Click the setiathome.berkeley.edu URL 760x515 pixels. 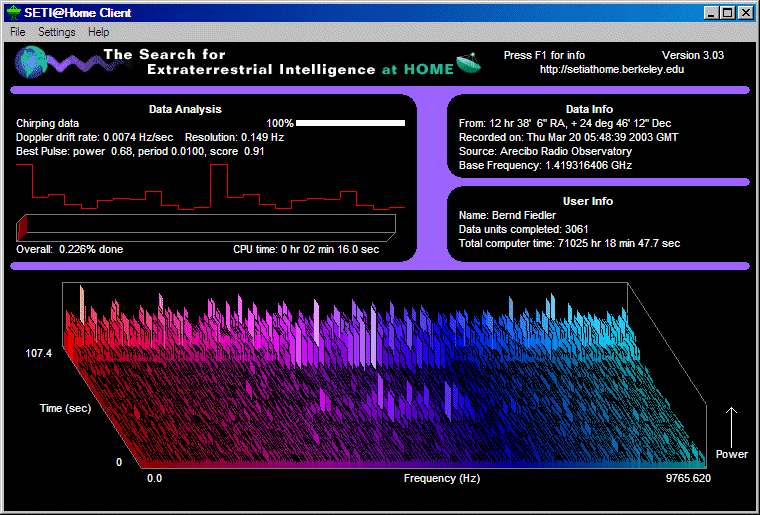click(612, 69)
